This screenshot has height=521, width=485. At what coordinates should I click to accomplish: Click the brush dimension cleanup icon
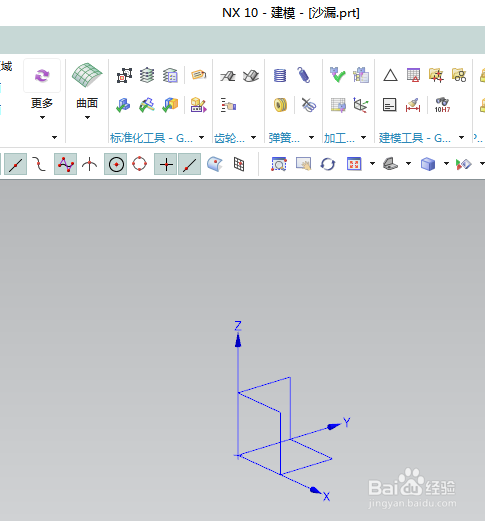point(413,105)
